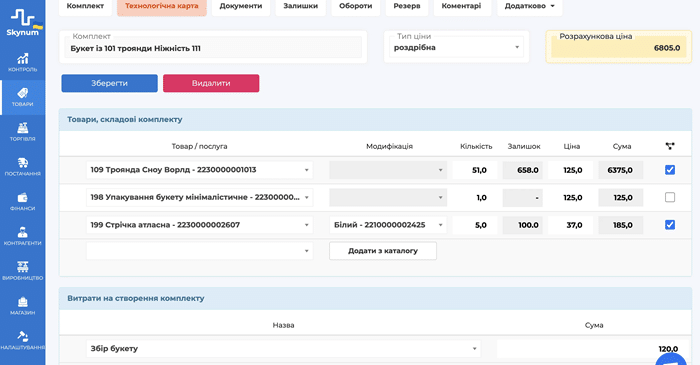Click the Назва column header
Viewport: 700px width, 365px height.
[283, 325]
